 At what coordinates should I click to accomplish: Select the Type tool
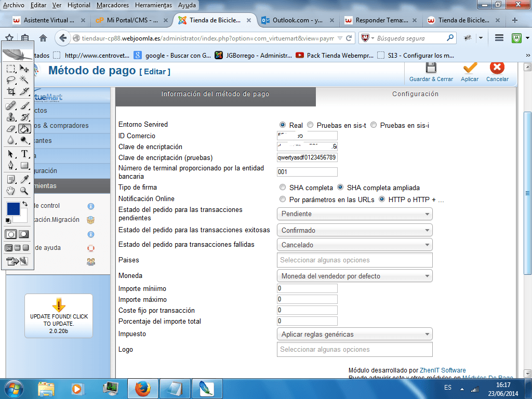24,154
